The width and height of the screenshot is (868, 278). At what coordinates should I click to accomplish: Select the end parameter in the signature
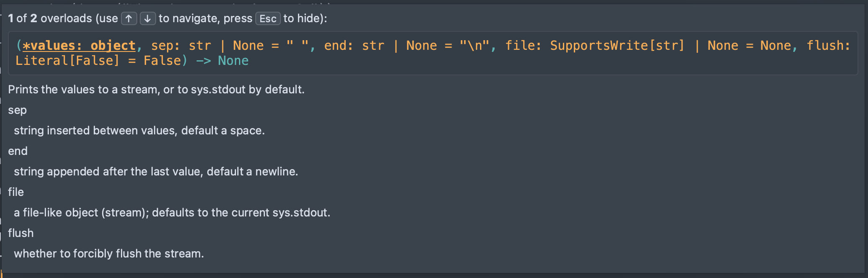[338, 45]
